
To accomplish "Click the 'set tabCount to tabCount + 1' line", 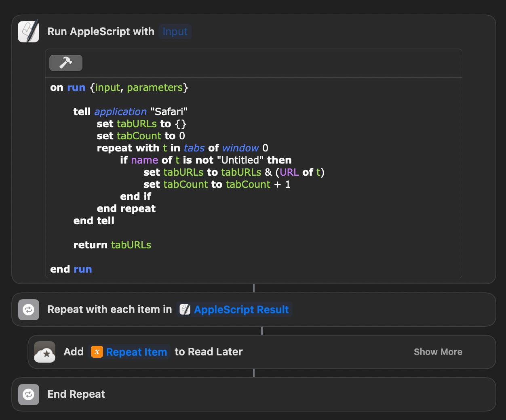I will [217, 185].
